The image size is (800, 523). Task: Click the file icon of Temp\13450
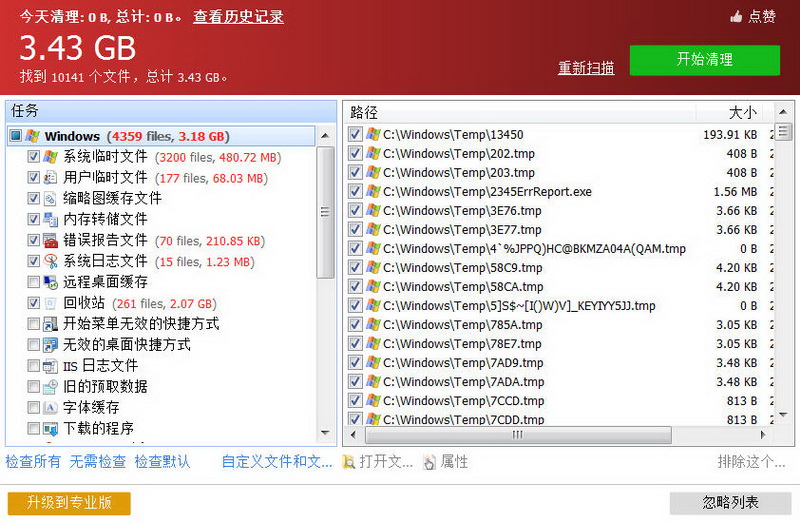pyautogui.click(x=373, y=134)
